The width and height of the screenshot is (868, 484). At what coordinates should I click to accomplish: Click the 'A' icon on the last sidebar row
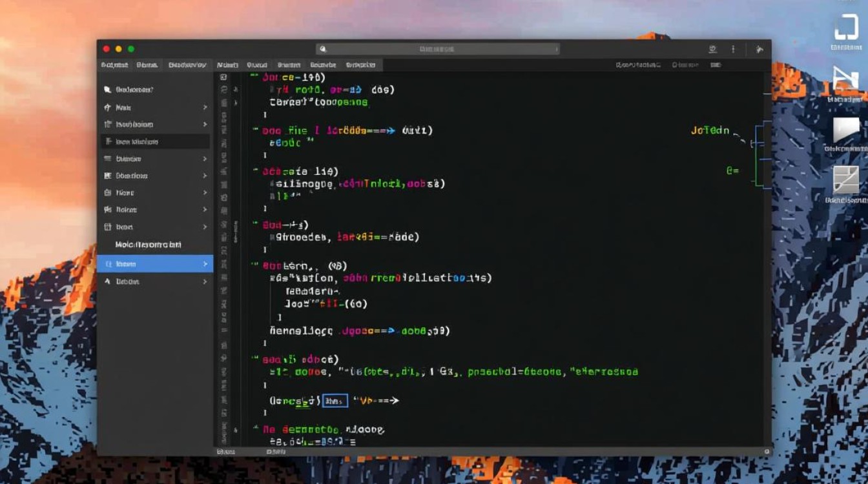pos(107,281)
